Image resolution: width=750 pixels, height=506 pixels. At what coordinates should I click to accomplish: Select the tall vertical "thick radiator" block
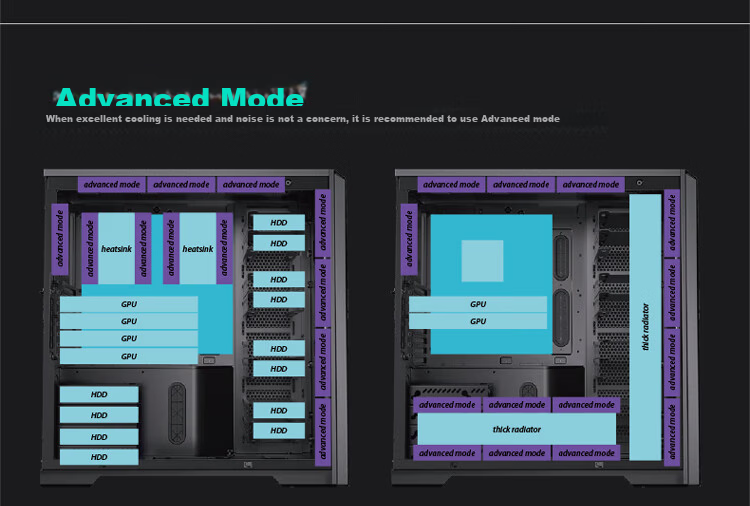click(645, 327)
